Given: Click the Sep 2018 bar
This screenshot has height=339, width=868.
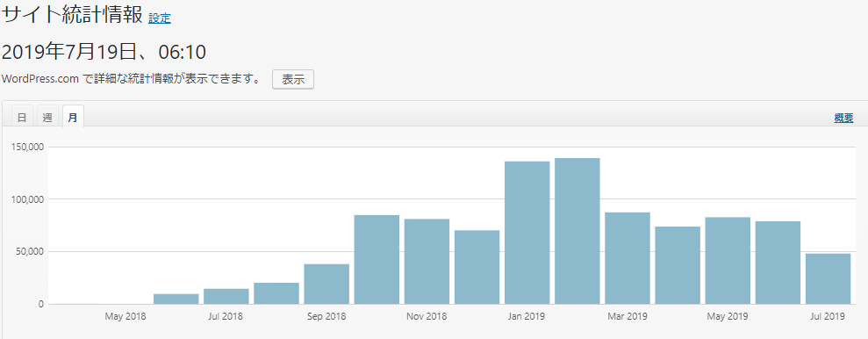Looking at the screenshot, I should click(326, 285).
